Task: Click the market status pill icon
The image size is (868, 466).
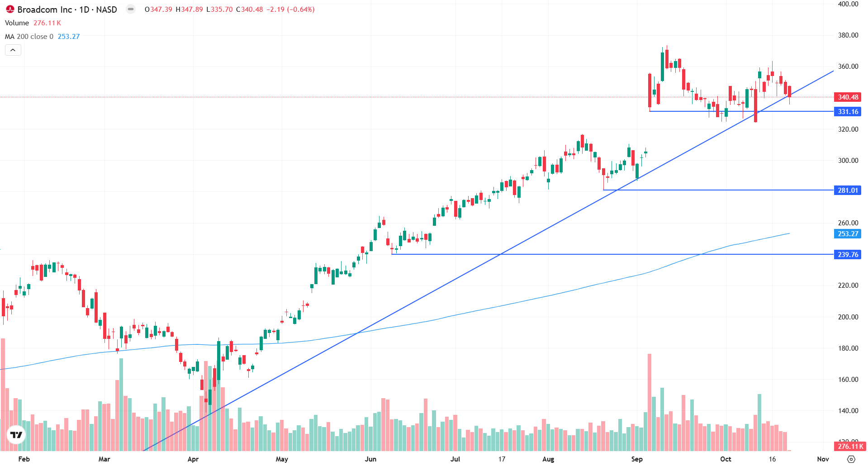Action: click(131, 9)
